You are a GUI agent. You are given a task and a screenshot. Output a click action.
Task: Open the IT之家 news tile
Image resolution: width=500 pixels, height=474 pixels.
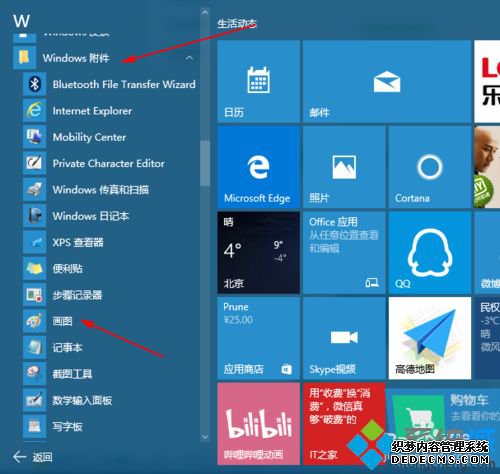tap(344, 424)
